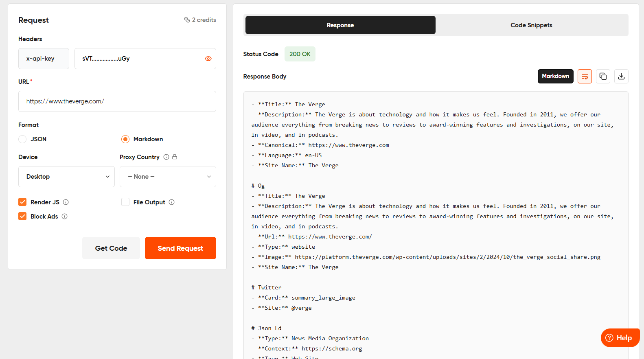The image size is (644, 359).
Task: Open the Help chat button
Action: 620,338
